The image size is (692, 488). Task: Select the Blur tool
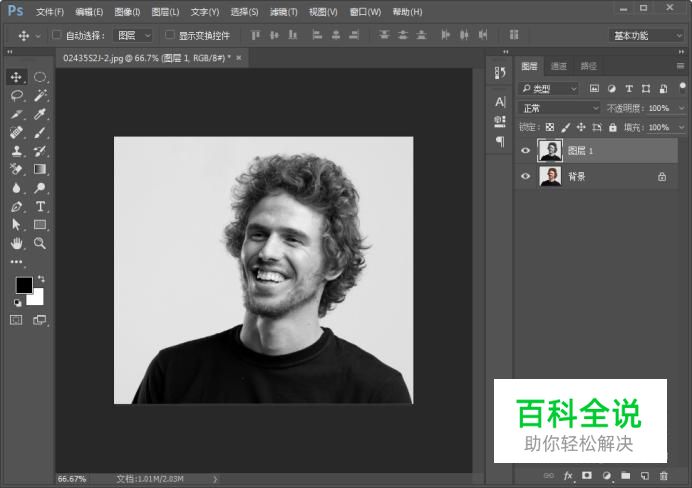click(x=16, y=188)
